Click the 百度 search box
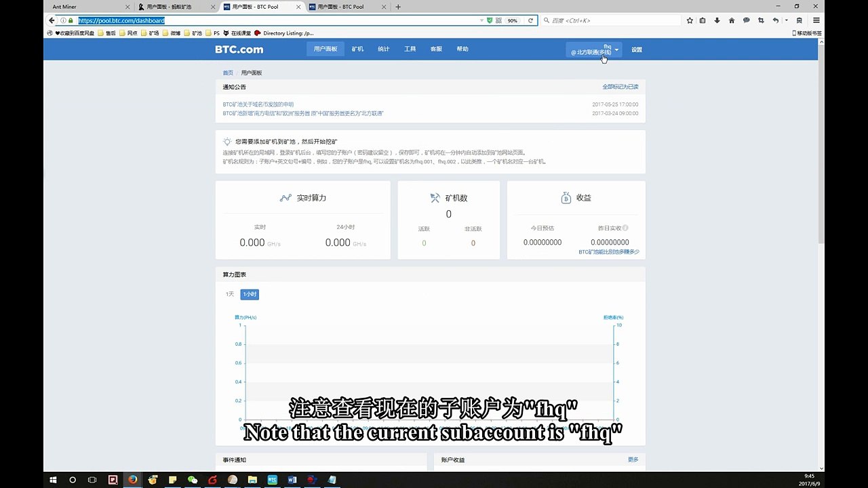Image resolution: width=868 pixels, height=488 pixels. 611,20
